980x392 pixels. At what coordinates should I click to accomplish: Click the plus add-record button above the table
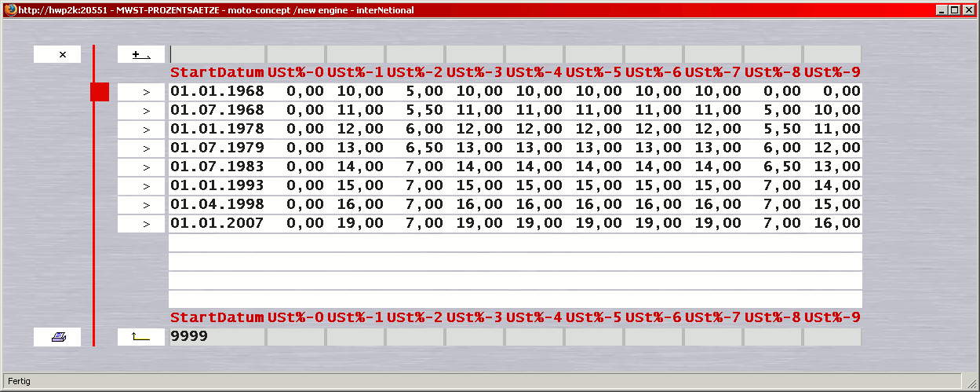tap(141, 54)
